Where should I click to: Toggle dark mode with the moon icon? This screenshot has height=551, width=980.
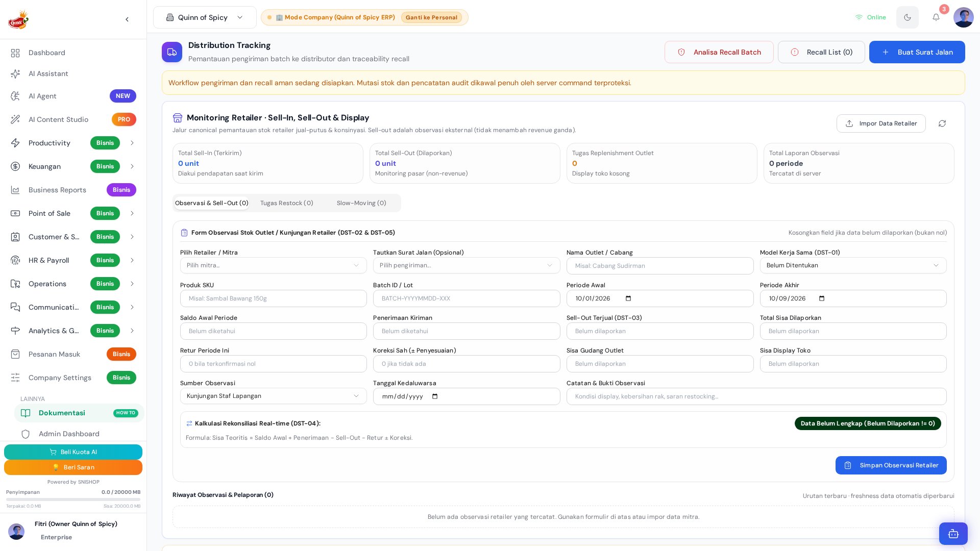pos(908,17)
